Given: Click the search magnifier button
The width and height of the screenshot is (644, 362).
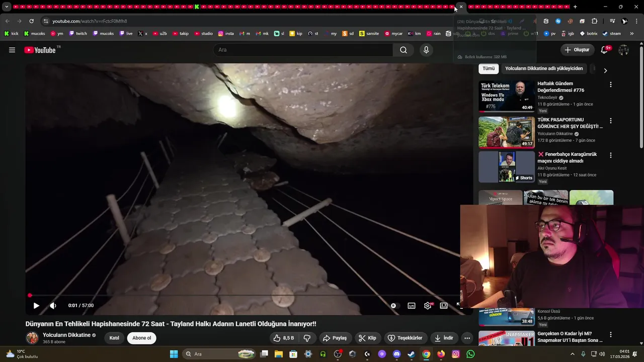Looking at the screenshot, I should 404,50.
